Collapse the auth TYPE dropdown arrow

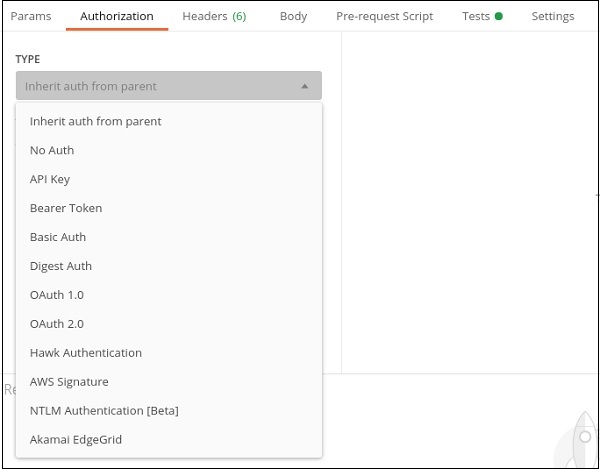(x=305, y=86)
